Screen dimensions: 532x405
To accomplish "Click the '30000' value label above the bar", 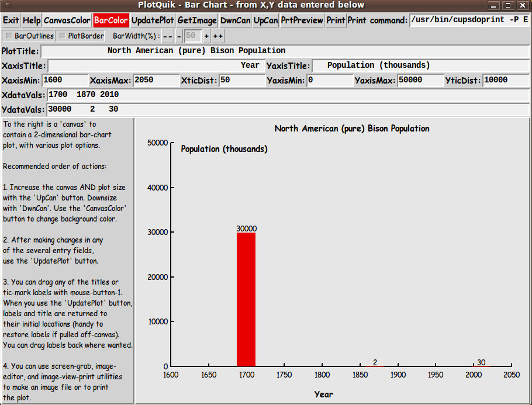I will click(247, 229).
